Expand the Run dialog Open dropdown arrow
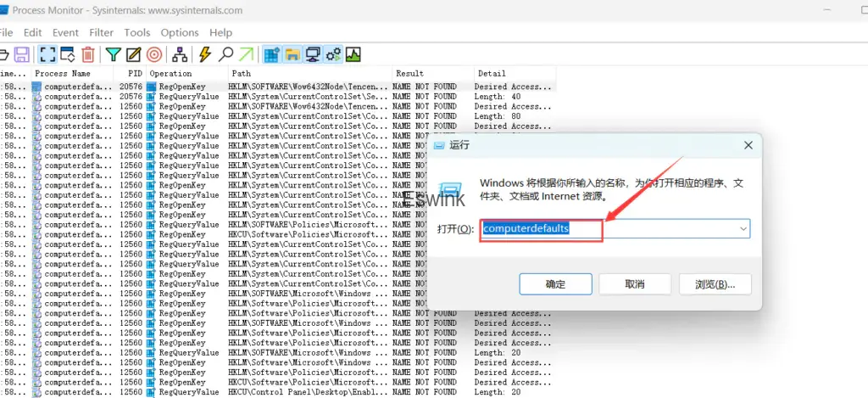The height and width of the screenshot is (398, 868). (743, 229)
